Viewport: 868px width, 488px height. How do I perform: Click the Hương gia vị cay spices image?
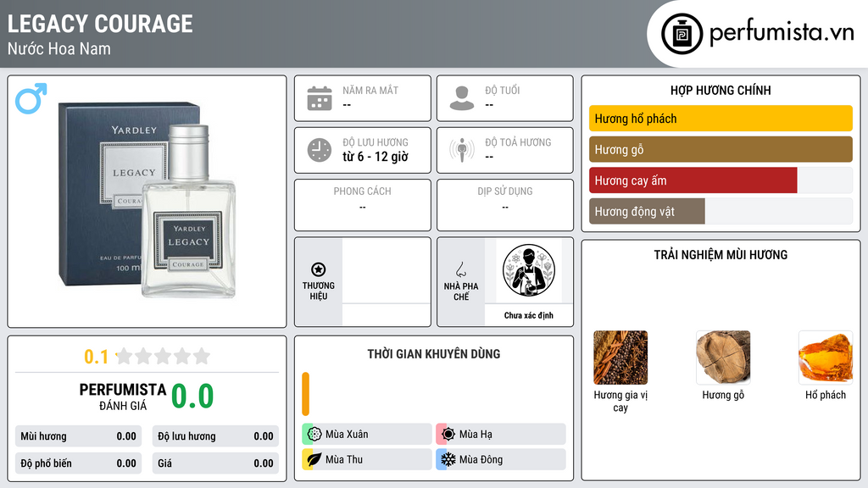pos(620,358)
